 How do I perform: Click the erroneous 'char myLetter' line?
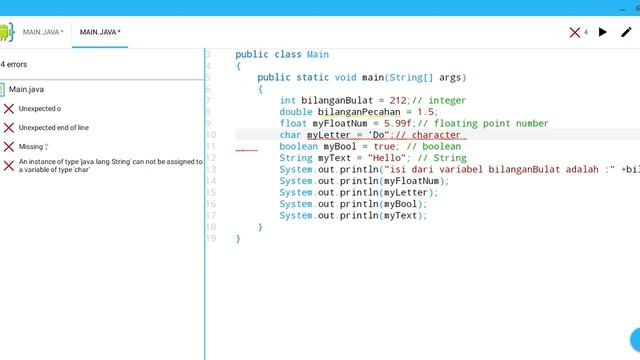click(373, 135)
